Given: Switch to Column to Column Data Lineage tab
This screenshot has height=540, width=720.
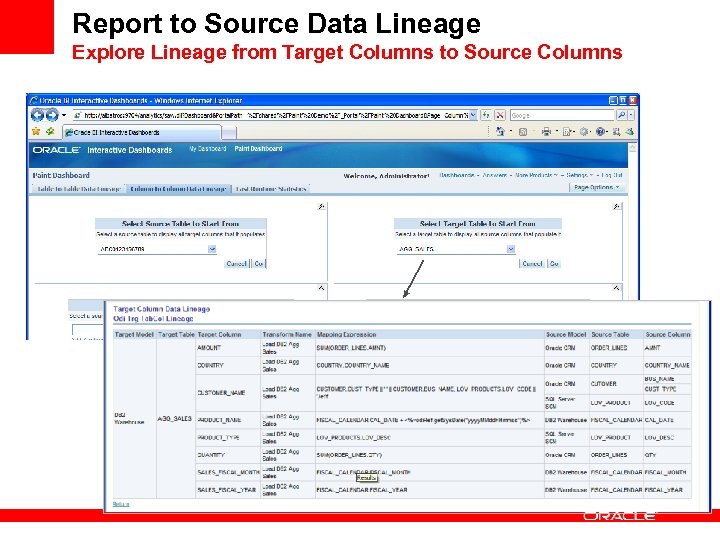Looking at the screenshot, I should point(178,189).
